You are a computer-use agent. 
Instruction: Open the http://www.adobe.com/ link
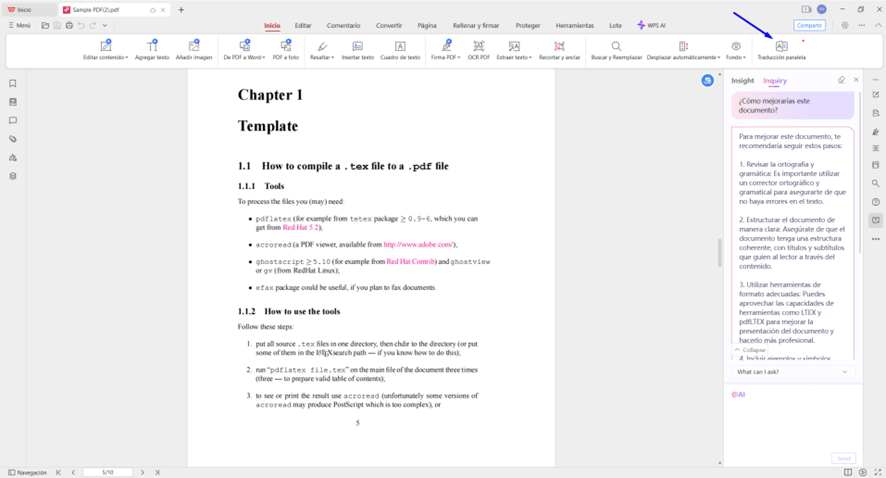[x=418, y=245]
